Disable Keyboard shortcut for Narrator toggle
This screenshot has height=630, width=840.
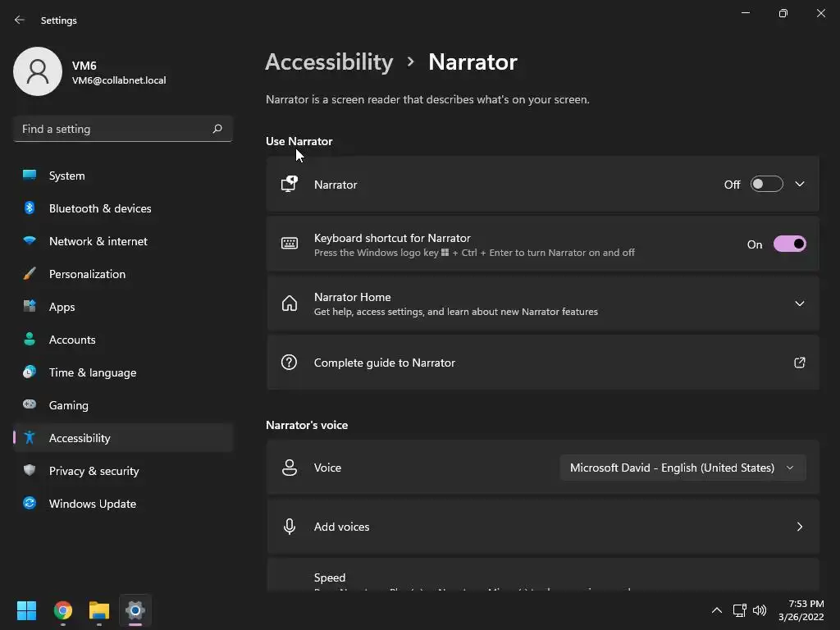click(x=789, y=244)
